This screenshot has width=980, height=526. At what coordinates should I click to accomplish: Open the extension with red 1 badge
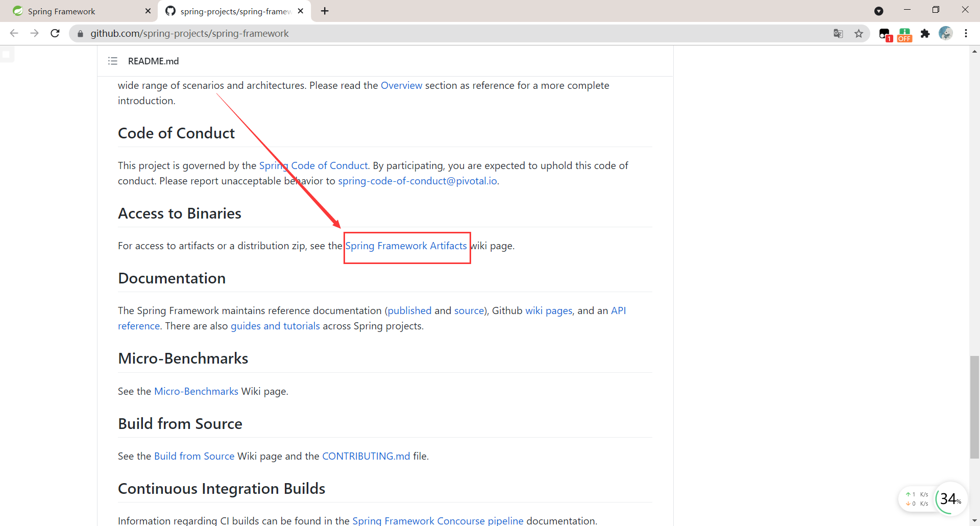click(885, 34)
